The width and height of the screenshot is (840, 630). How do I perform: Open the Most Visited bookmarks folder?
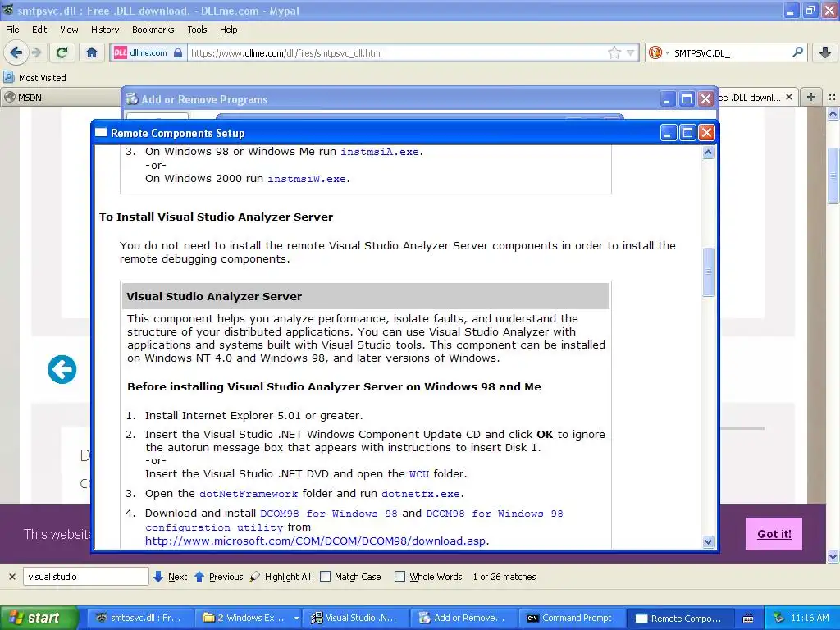(35, 78)
